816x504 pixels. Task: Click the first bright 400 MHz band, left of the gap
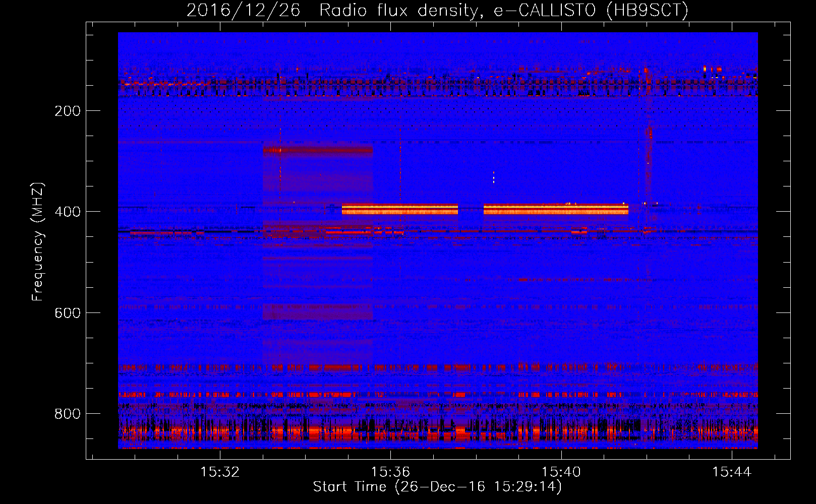tap(400, 209)
